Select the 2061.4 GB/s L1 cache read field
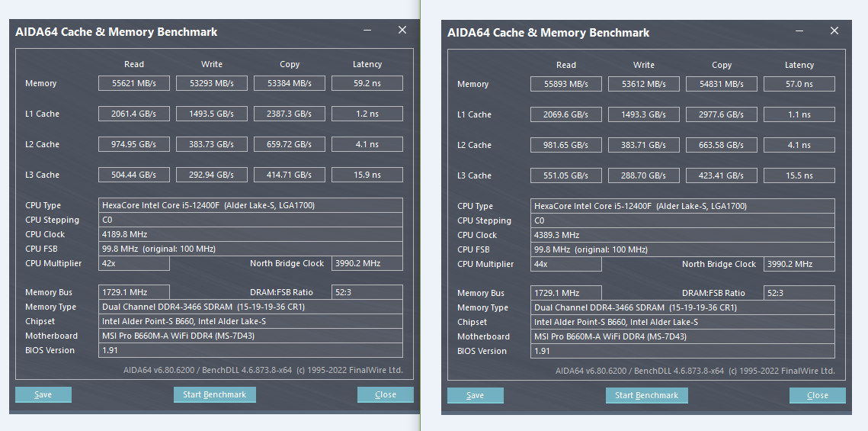This screenshot has width=868, height=431. point(133,114)
